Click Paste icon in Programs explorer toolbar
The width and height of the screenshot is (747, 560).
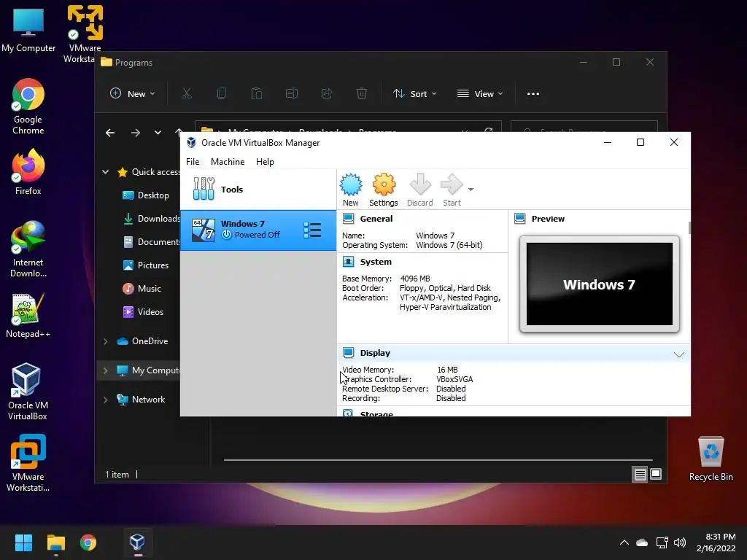click(256, 93)
